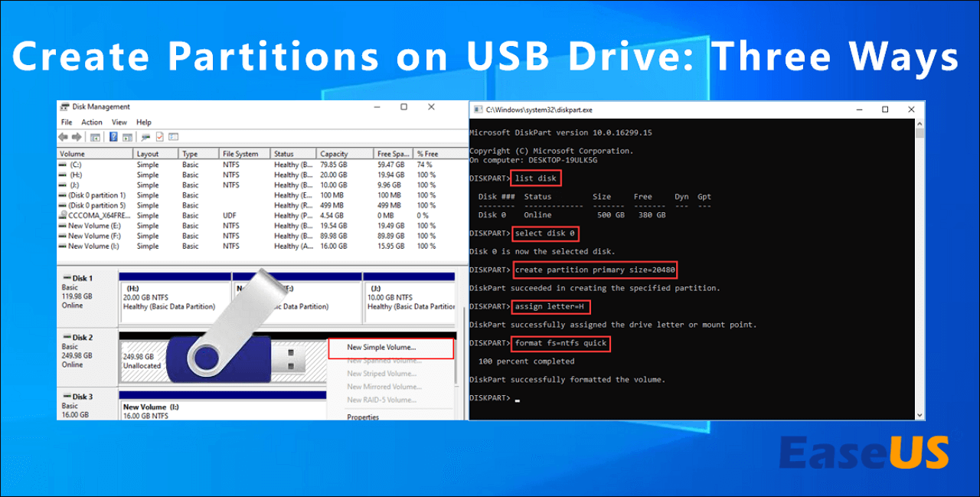980x497 pixels.
Task: Click the Back arrow in Disk Management toolbar
Action: coord(63,137)
